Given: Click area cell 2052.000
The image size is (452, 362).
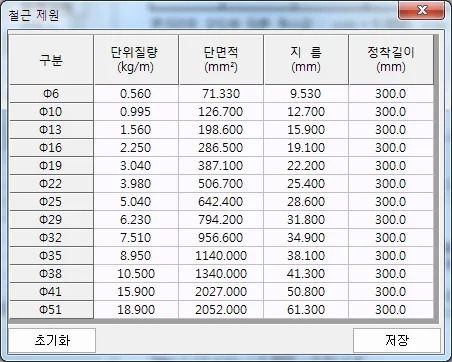Looking at the screenshot, I should (221, 310).
